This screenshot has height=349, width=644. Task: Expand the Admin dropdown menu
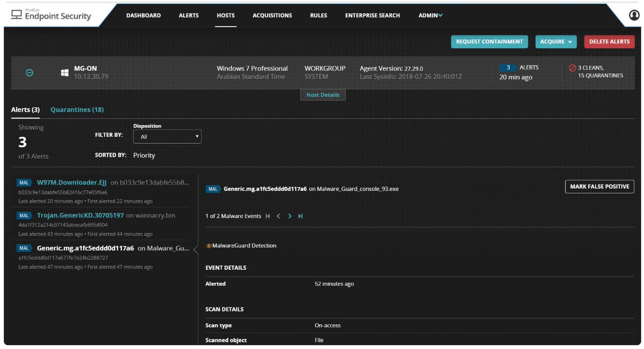point(430,16)
